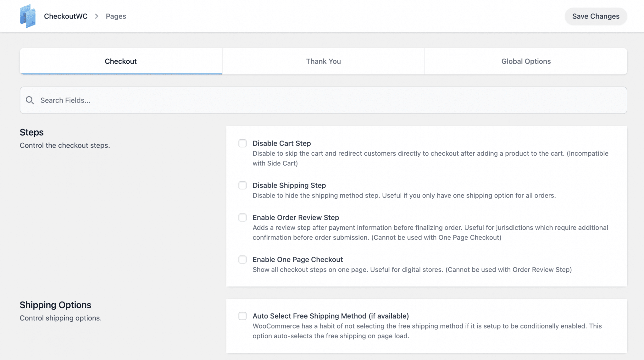Click the Pages breadcrumb item
This screenshot has width=644, height=360.
click(x=116, y=16)
